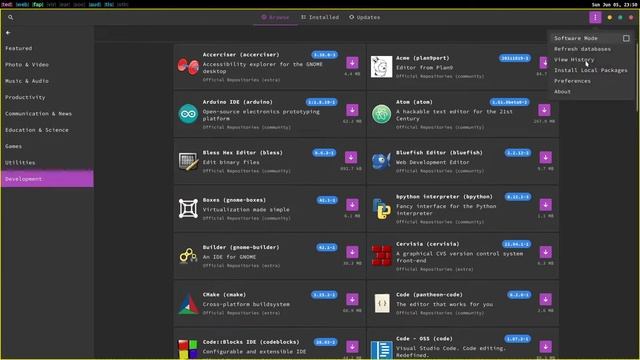640x360 pixels.
Task: Install Atom with its download button
Action: tap(544, 110)
